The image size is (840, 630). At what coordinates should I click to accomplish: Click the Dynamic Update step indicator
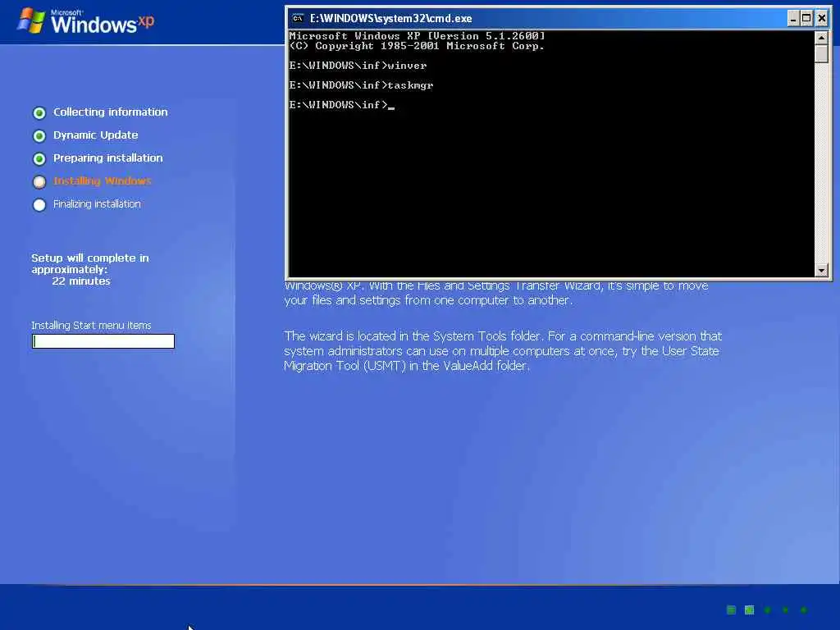click(39, 135)
